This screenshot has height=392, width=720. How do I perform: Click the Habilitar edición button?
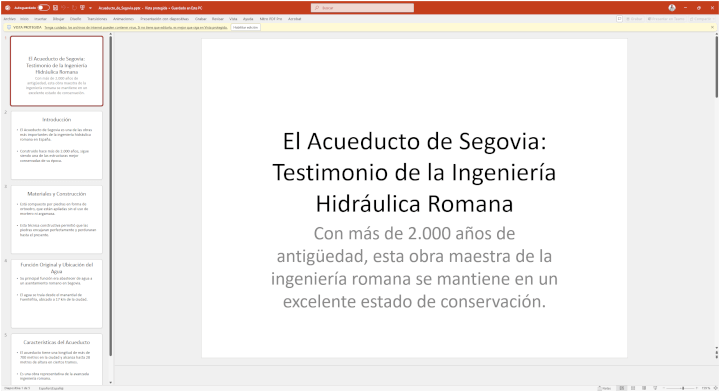point(245,28)
